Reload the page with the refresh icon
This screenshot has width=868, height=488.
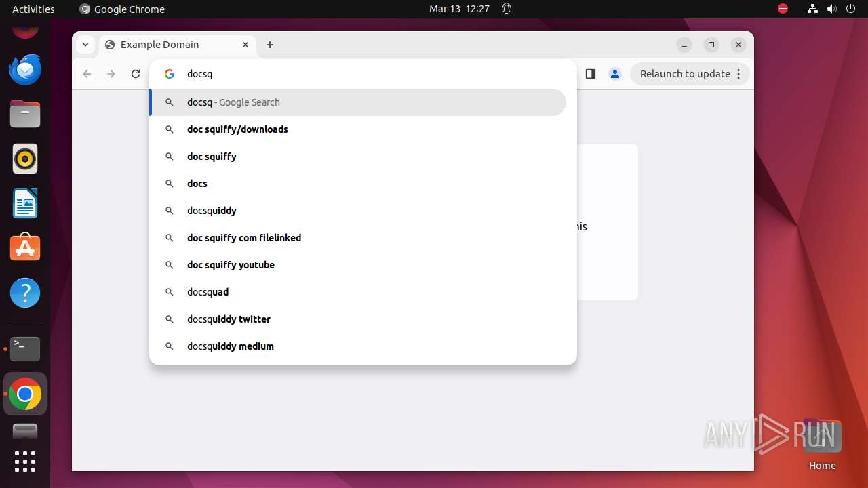pos(136,74)
